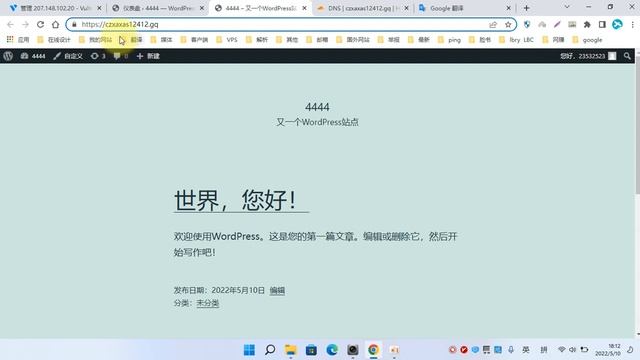The height and width of the screenshot is (360, 640).
Task: Open Microsoft Edge from taskbar
Action: click(332, 350)
